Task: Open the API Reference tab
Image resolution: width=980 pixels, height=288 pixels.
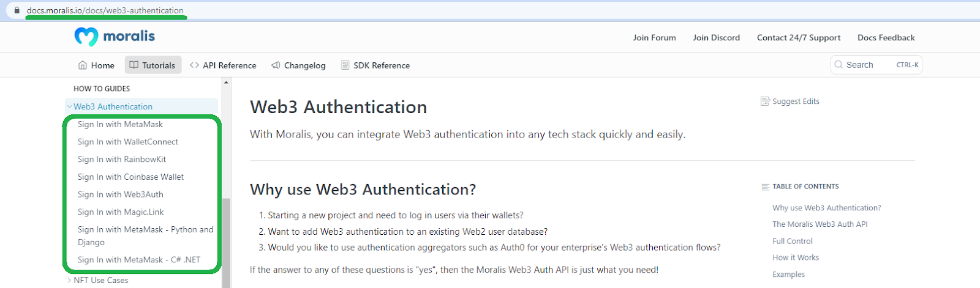Action: (223, 65)
